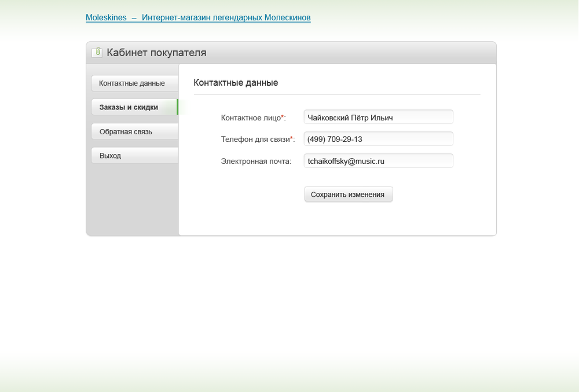Click the red asterisk after Контактное лицо
Viewport: 579px width, 392px height.
pos(282,117)
